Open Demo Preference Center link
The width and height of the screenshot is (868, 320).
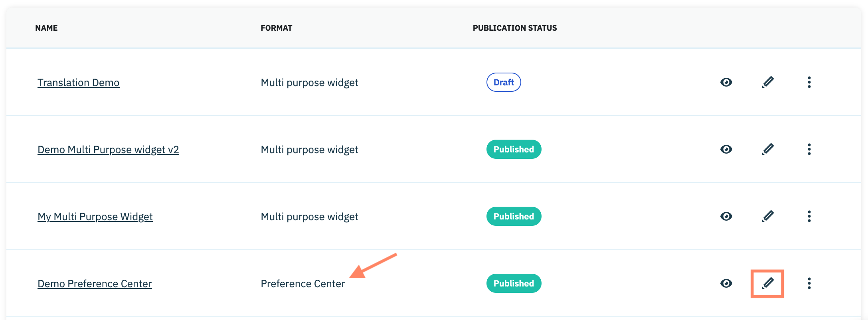point(95,284)
